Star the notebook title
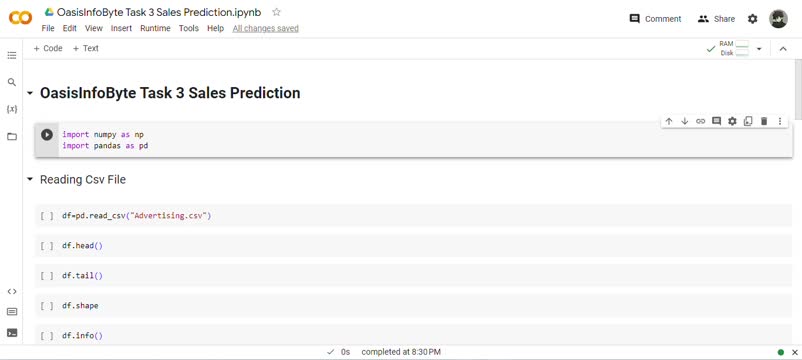802x360 pixels. [276, 12]
